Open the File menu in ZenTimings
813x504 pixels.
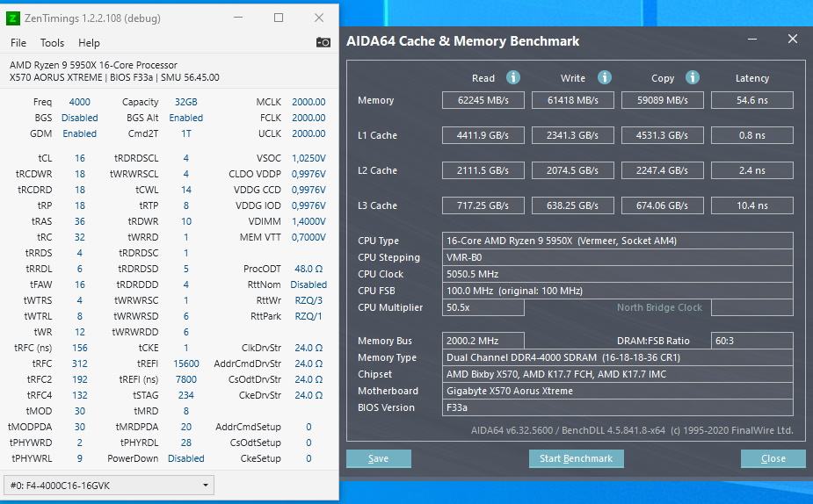[x=18, y=43]
